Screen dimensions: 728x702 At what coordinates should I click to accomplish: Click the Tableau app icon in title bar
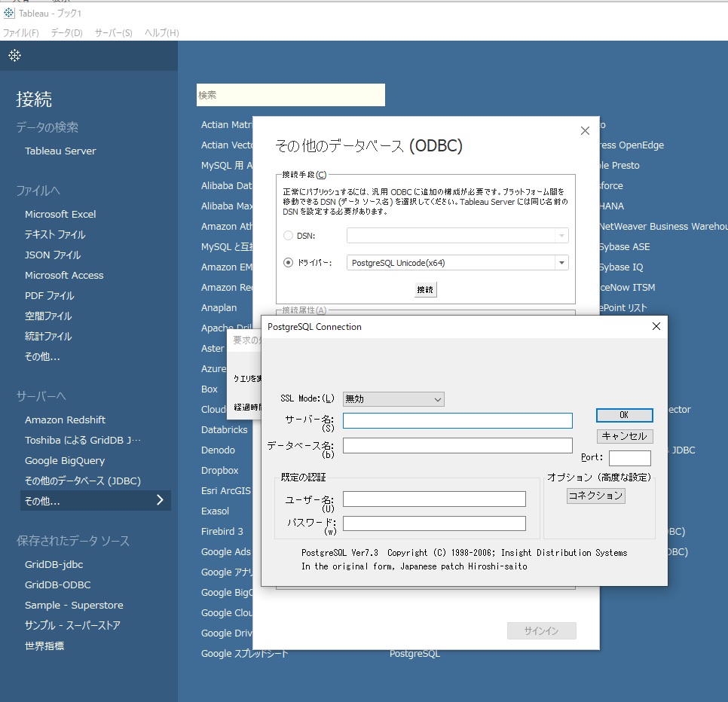9,13
